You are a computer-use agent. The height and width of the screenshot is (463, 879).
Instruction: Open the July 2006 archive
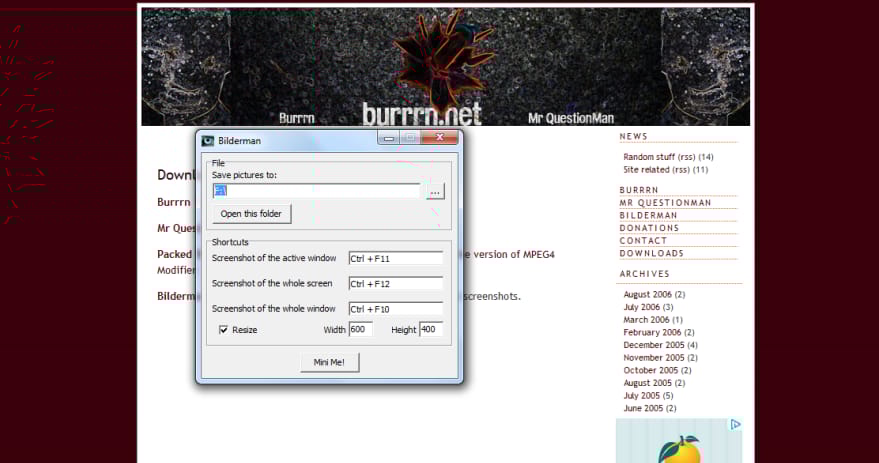(x=641, y=307)
